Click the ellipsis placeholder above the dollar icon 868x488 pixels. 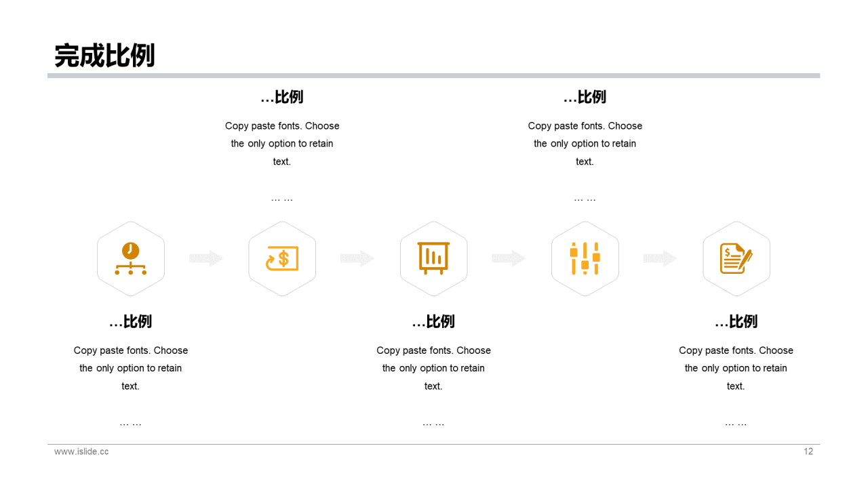(282, 199)
